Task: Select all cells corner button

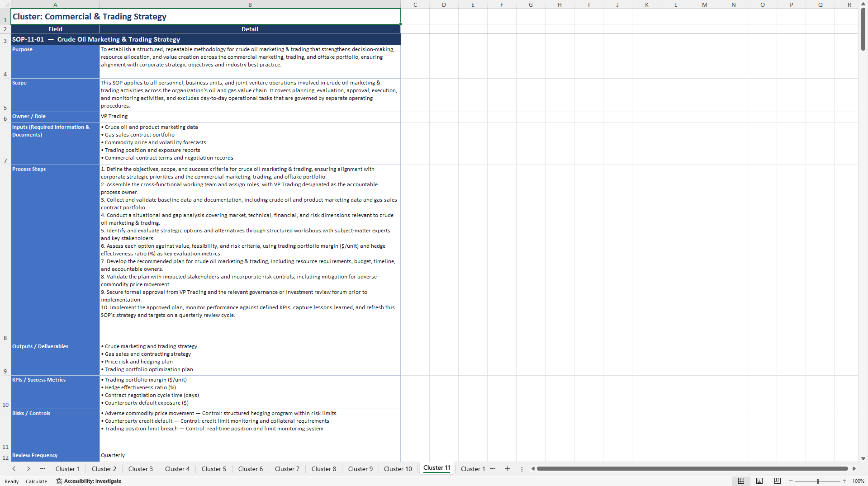Action: (x=5, y=5)
